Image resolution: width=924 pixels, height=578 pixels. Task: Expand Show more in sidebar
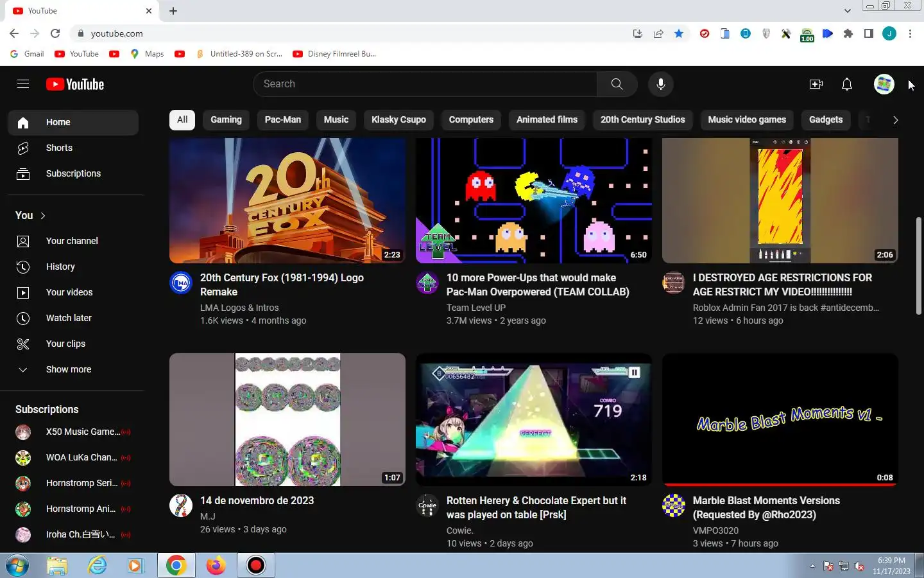tap(73, 369)
